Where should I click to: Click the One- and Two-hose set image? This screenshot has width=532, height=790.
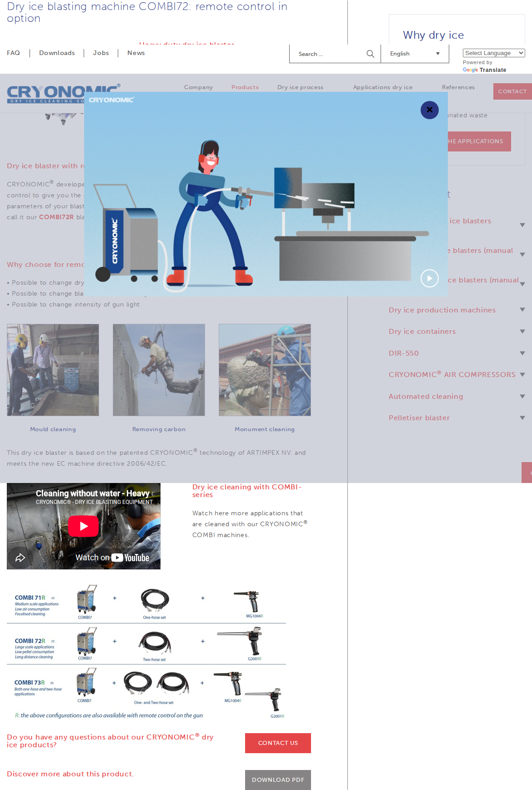156,684
